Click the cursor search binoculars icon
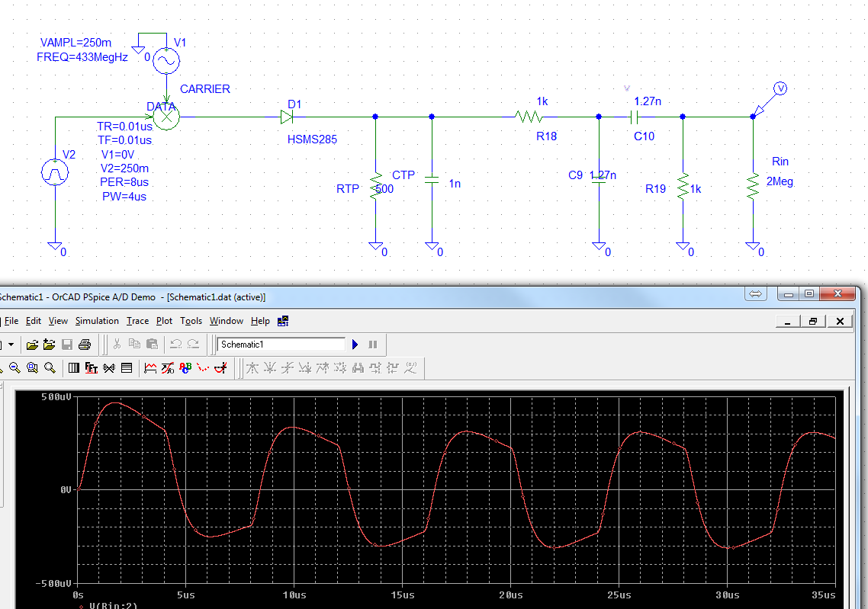 click(x=358, y=368)
